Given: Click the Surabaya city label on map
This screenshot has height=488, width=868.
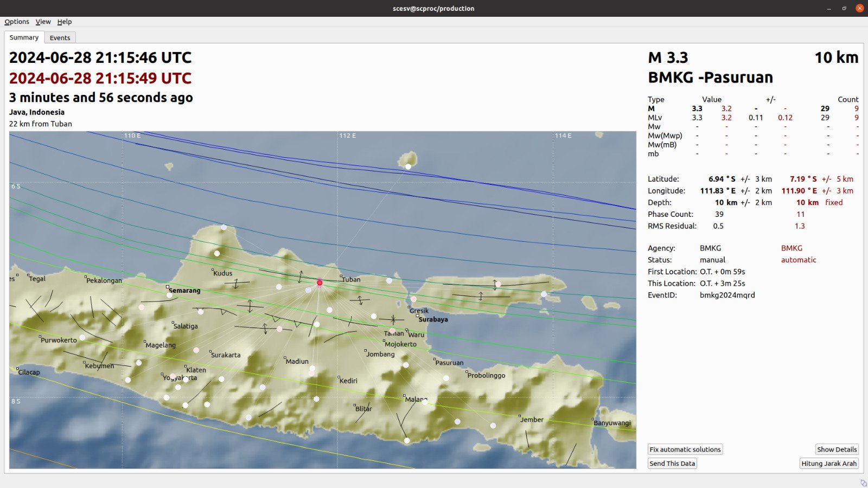Looking at the screenshot, I should [x=433, y=319].
